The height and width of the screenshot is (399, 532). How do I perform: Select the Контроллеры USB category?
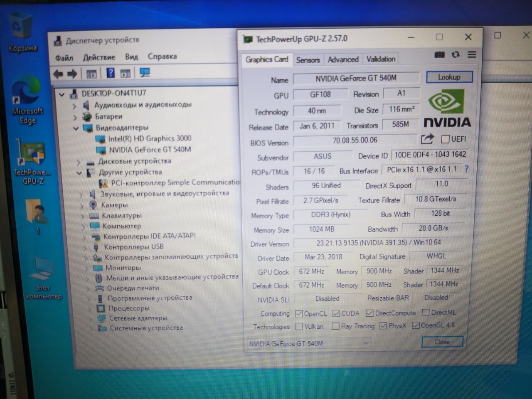128,246
